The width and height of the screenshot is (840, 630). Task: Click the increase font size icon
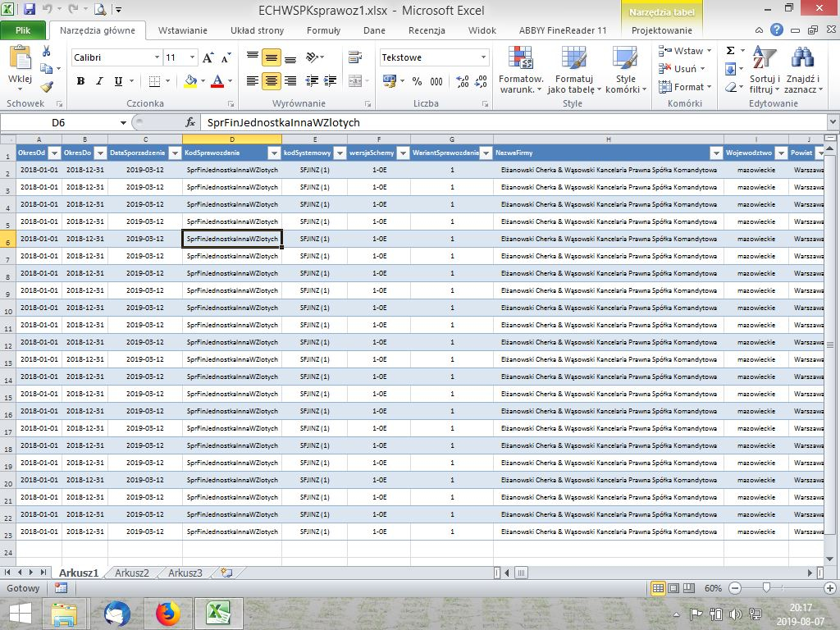208,58
